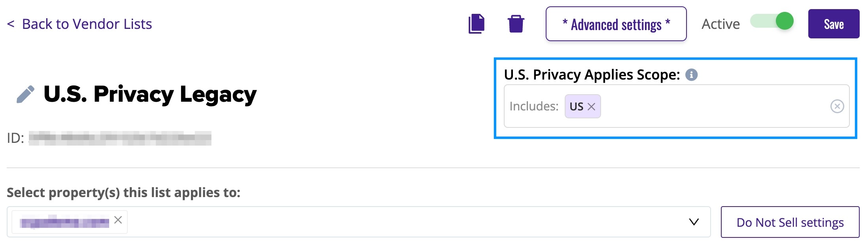
Task: Click the U.S. Privacy Legacy title
Action: (x=150, y=95)
